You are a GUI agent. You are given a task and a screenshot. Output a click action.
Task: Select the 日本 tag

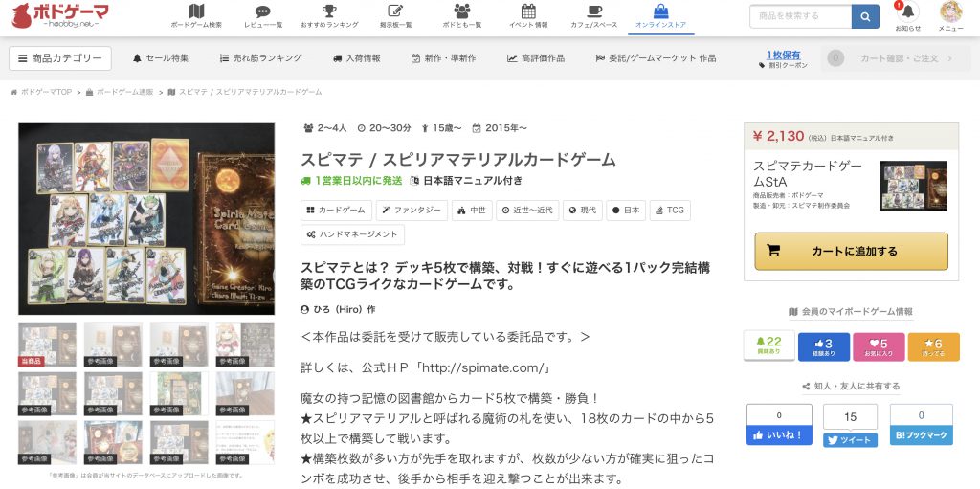coord(626,211)
